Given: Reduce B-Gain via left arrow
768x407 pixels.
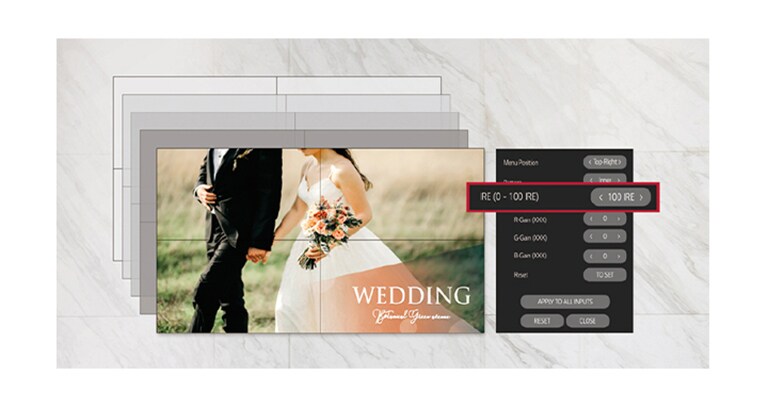Looking at the screenshot, I should (591, 255).
